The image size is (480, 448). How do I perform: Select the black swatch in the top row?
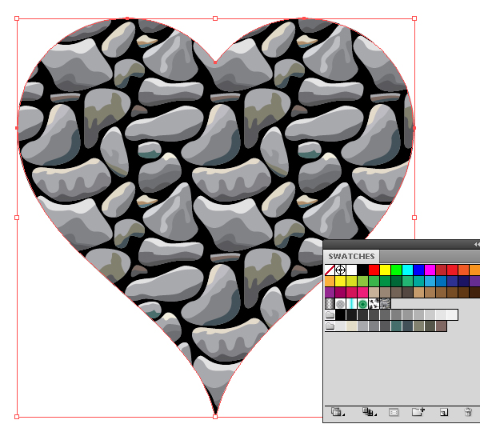[362, 270]
